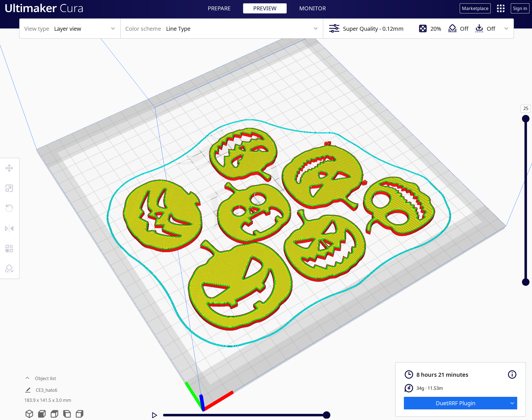Show print time details info icon
The width and height of the screenshot is (532, 420).
pyautogui.click(x=512, y=374)
